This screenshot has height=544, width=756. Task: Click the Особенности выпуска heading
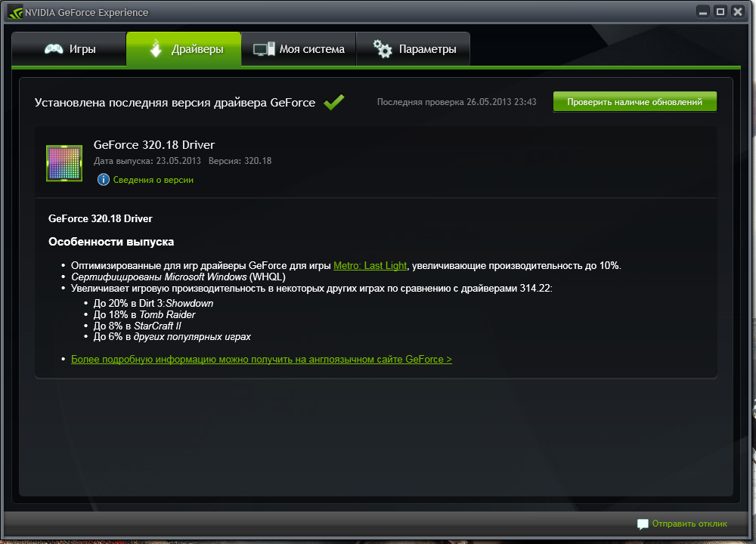(111, 242)
